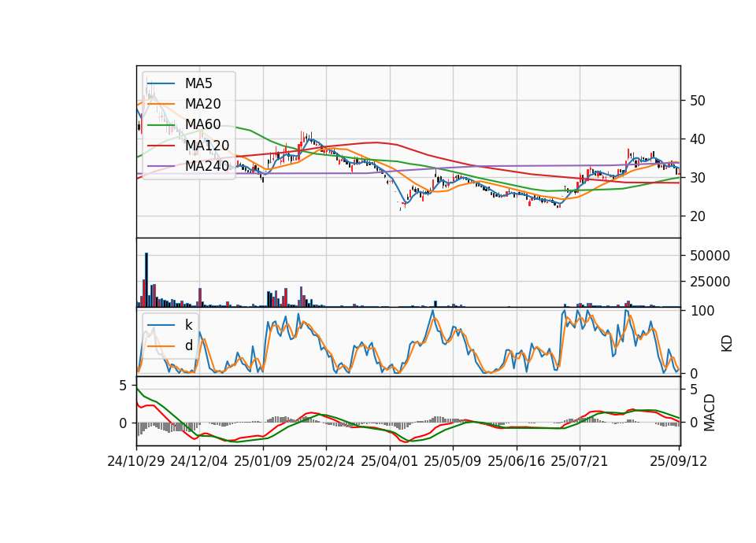Click the 24/12/04 date tick label
Image resolution: width=756 pixels, height=543 pixels.
199,461
